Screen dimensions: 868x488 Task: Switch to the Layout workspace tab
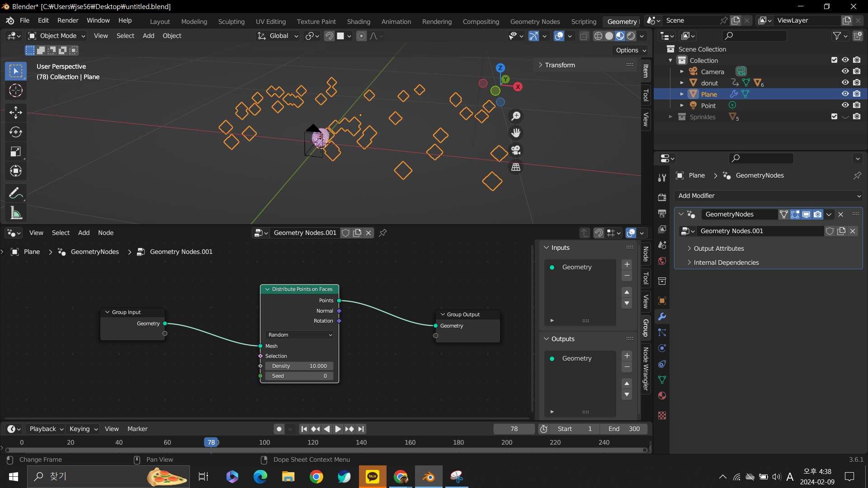[x=160, y=22]
